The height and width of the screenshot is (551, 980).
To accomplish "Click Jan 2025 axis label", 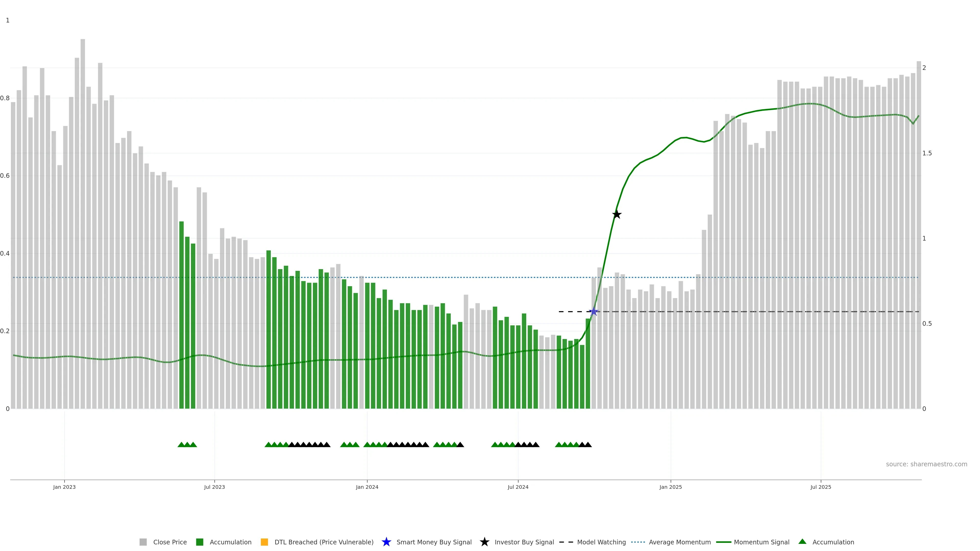I will [x=670, y=487].
